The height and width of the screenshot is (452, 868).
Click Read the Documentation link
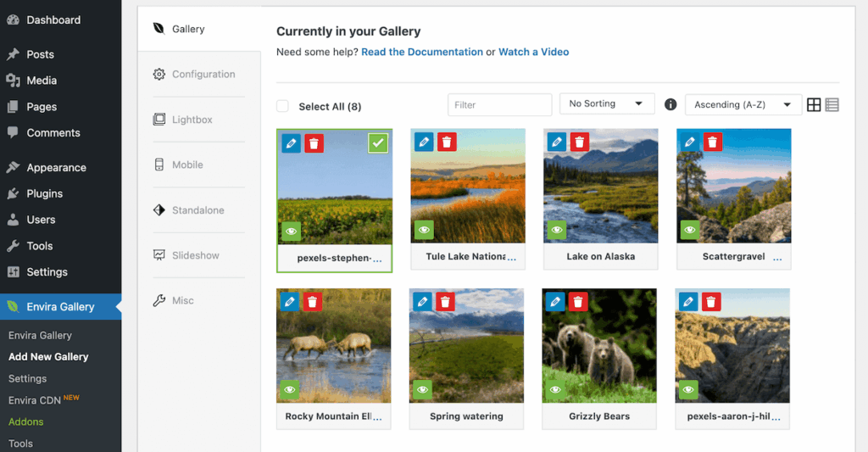(x=422, y=52)
